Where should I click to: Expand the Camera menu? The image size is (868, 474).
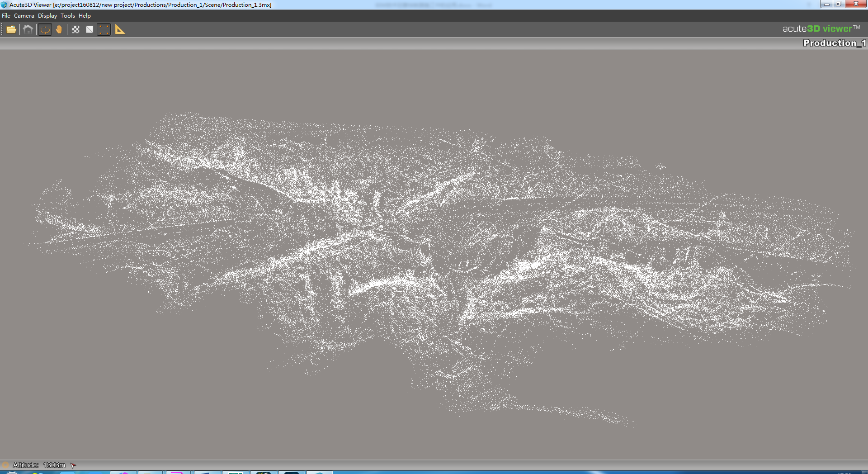pos(24,15)
